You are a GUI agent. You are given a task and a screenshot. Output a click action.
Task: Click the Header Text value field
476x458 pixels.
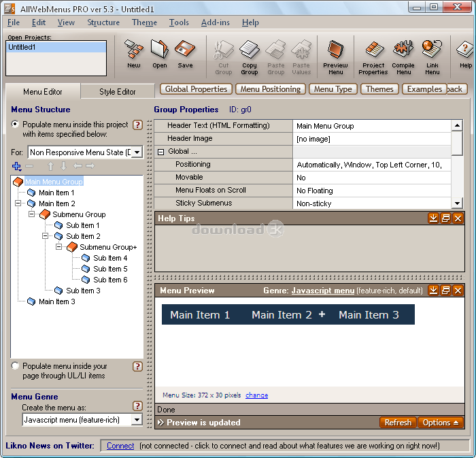(x=372, y=126)
